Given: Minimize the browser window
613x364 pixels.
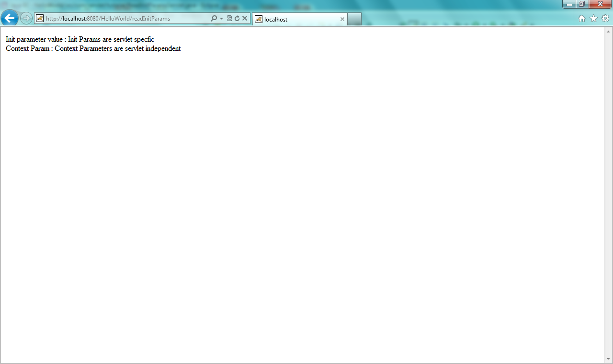Looking at the screenshot, I should tap(570, 4).
